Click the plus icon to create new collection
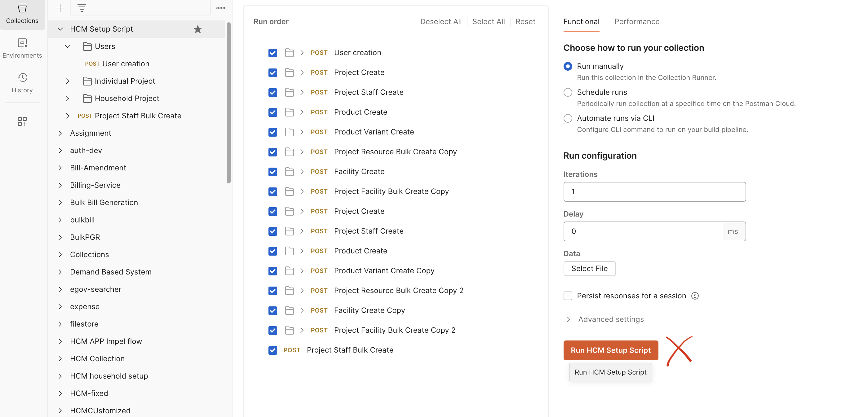The image size is (868, 417). coord(60,8)
